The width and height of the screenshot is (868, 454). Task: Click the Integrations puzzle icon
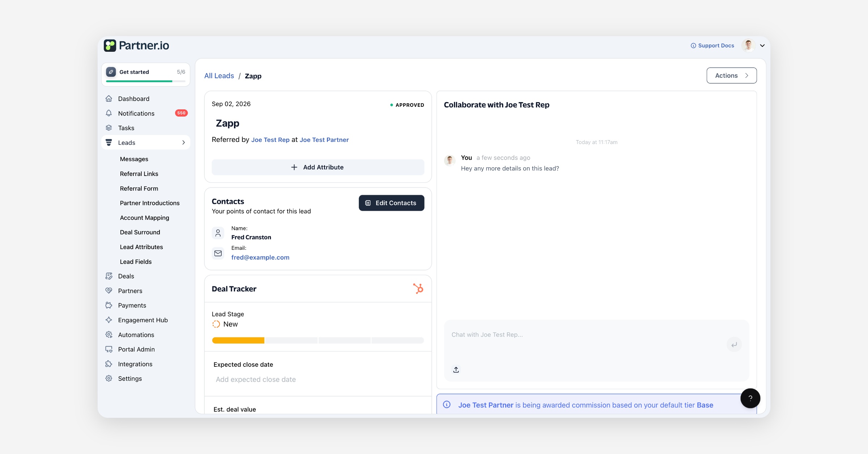109,364
